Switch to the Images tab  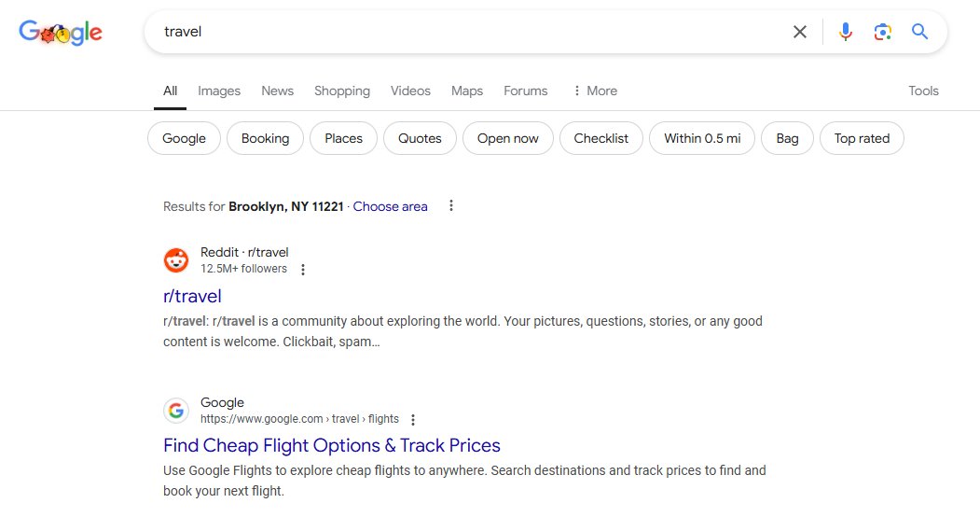pos(219,91)
